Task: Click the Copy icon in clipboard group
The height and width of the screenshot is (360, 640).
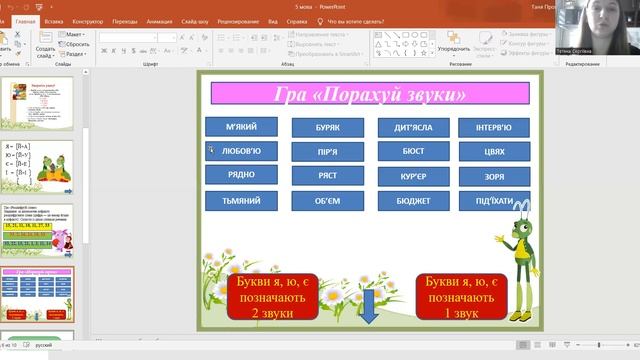Action: [x=18, y=44]
